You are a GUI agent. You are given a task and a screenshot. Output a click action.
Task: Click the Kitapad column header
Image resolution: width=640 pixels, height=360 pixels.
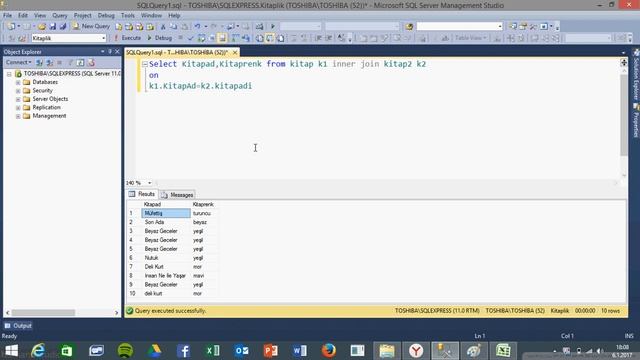click(x=166, y=204)
